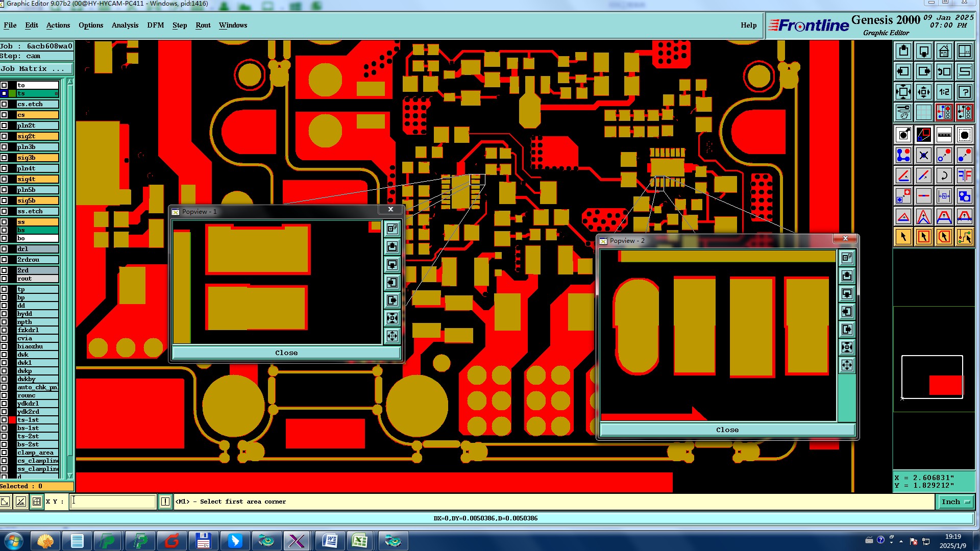Click the question mark query icon
Image resolution: width=980 pixels, height=551 pixels.
964,92
